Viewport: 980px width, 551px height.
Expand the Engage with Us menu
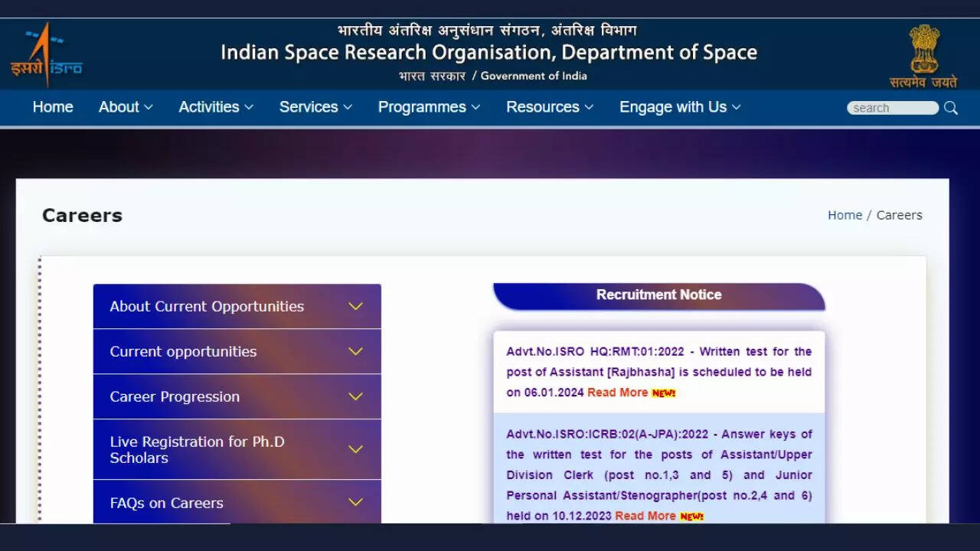pos(679,107)
